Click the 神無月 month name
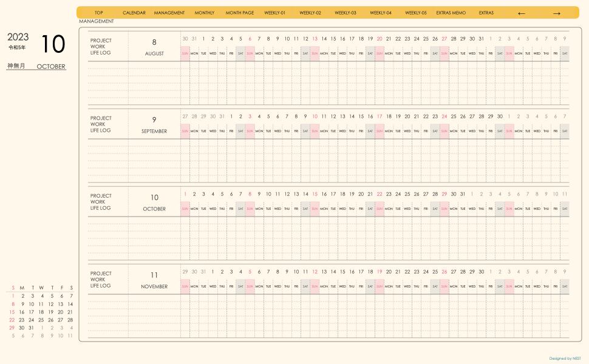 pos(16,66)
